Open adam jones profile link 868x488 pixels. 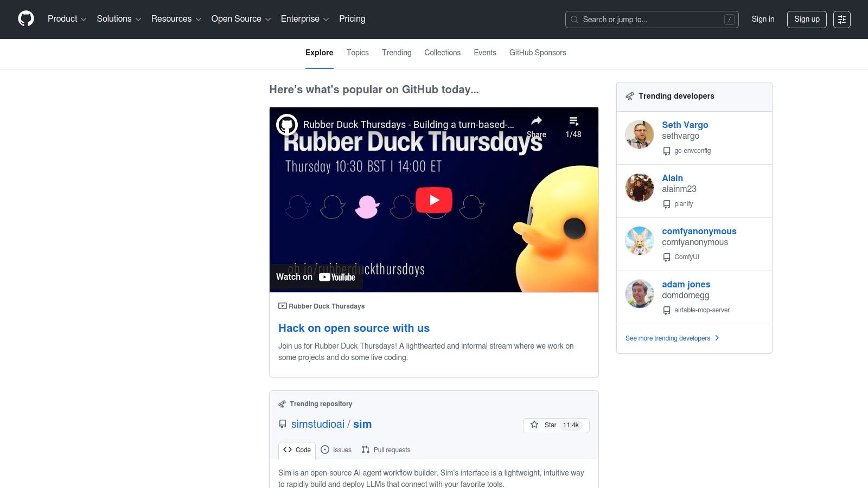(x=686, y=284)
